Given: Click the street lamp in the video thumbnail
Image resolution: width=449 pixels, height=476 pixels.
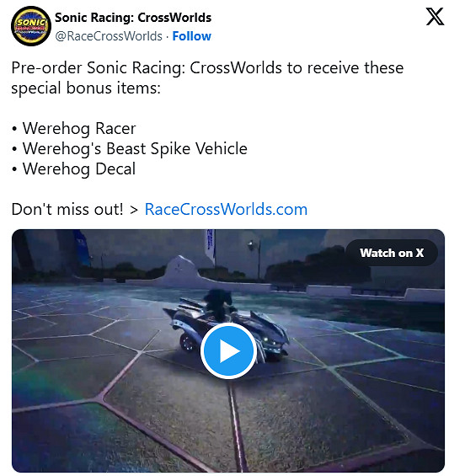Looking at the screenshot, I should tap(255, 259).
